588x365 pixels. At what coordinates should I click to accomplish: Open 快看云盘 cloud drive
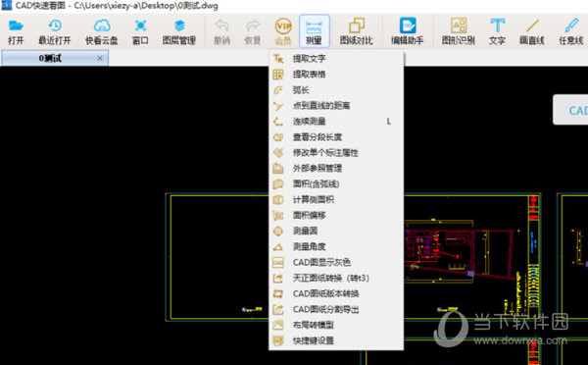102,32
